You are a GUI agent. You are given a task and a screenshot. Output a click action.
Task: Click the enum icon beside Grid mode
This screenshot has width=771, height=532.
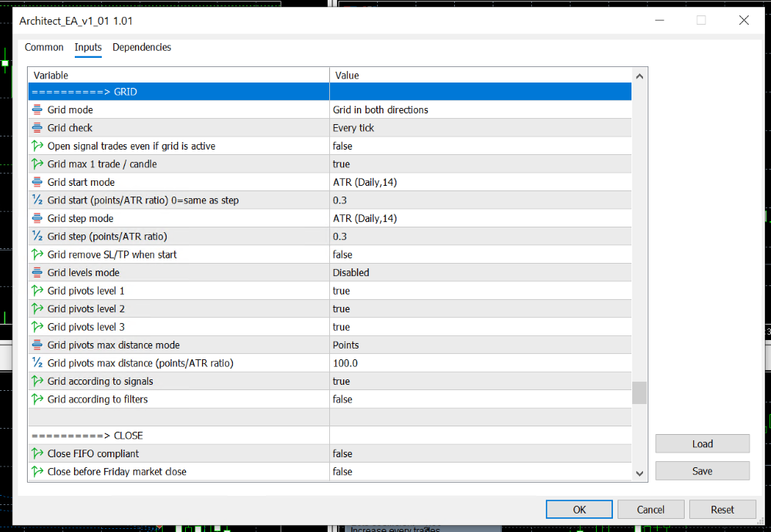tap(37, 110)
